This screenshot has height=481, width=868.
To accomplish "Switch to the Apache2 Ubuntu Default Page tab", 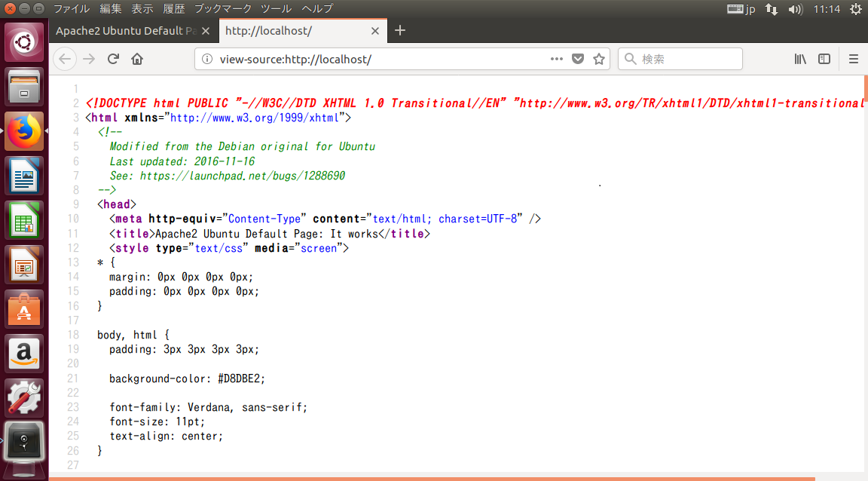I will 124,31.
